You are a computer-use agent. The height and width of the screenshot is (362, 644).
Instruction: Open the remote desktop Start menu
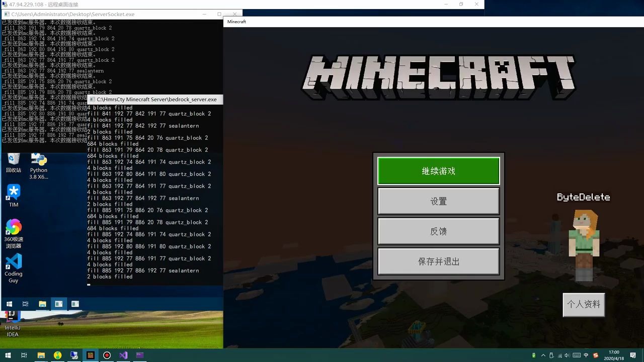point(9,304)
